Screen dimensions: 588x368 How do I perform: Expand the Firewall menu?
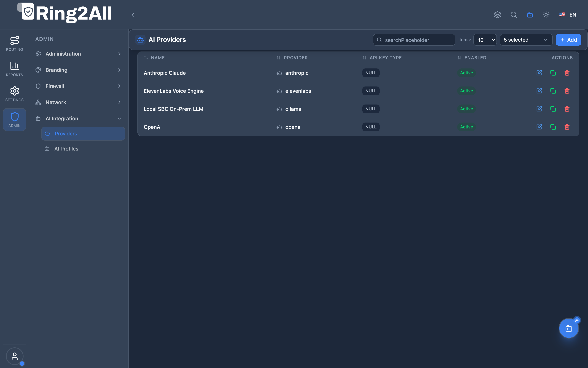click(x=78, y=86)
